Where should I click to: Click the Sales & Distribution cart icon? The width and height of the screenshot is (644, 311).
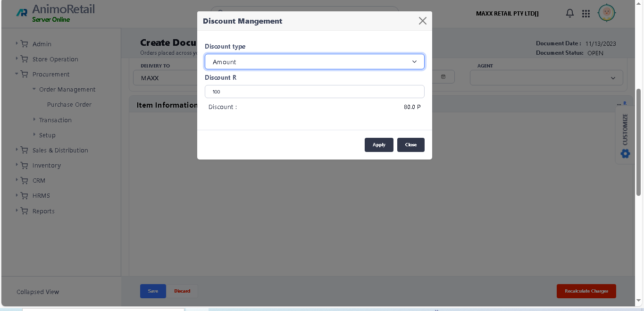[x=25, y=150]
